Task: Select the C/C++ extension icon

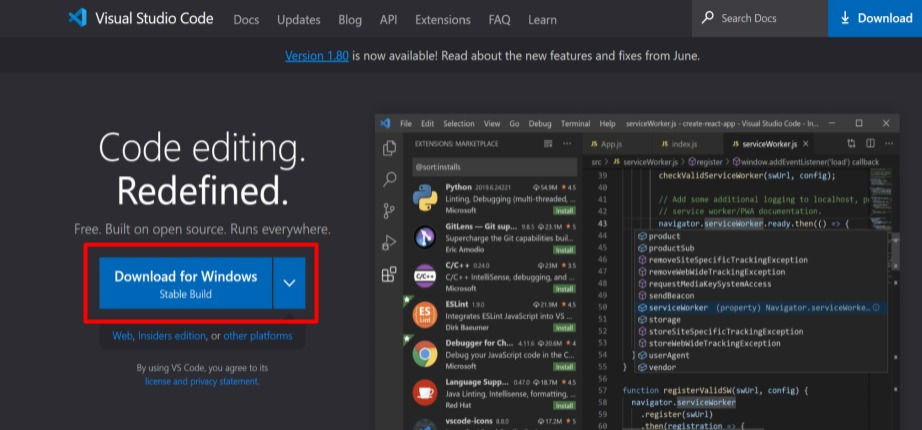Action: pyautogui.click(x=424, y=276)
